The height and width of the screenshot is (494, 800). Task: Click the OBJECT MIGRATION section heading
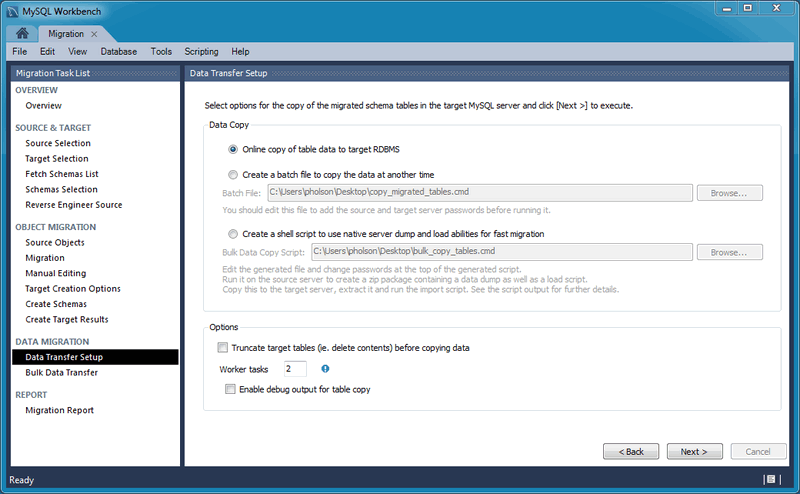pos(55,227)
